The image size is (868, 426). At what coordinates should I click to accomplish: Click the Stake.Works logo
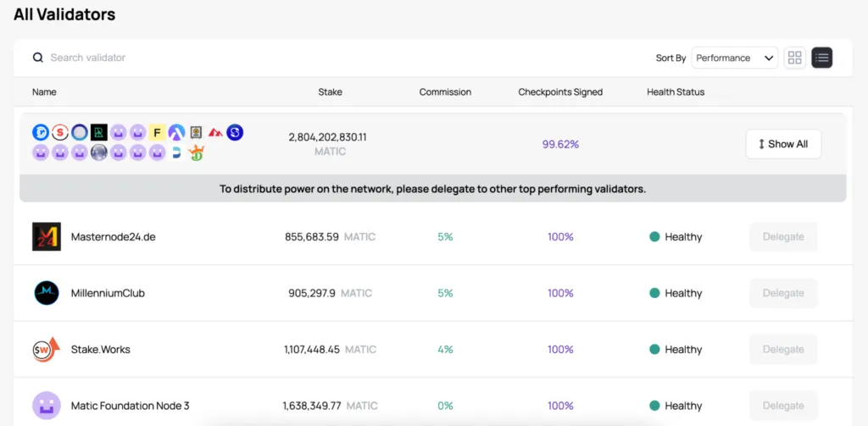[x=46, y=349]
